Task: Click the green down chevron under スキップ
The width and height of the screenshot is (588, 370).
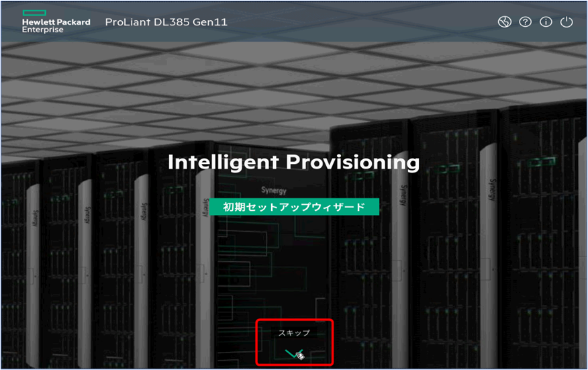Action: [293, 353]
